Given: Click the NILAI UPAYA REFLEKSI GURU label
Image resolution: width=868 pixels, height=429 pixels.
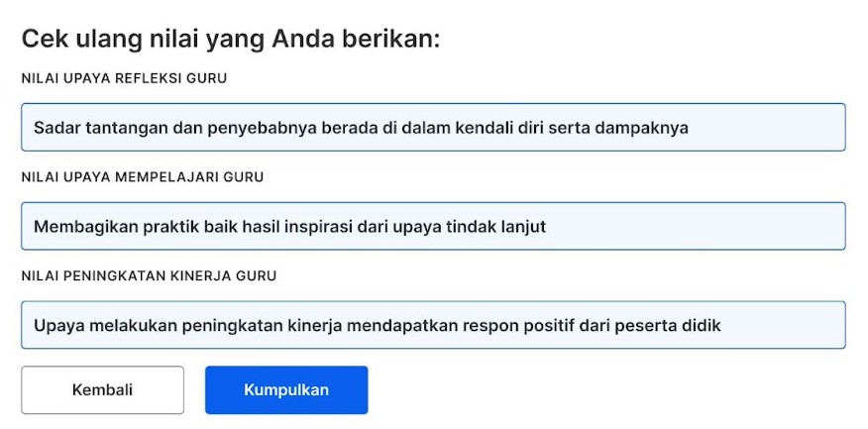Looking at the screenshot, I should coord(124,78).
